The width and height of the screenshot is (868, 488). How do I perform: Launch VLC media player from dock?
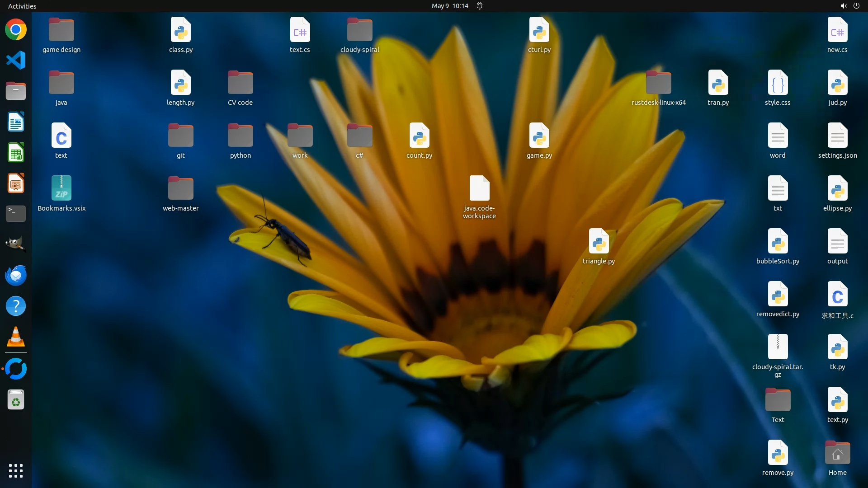pos(16,337)
